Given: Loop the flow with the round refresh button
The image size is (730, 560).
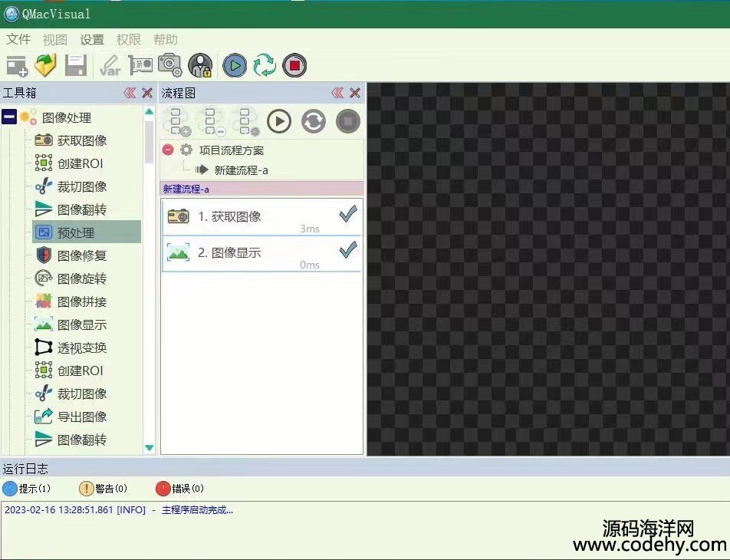Looking at the screenshot, I should 314,122.
